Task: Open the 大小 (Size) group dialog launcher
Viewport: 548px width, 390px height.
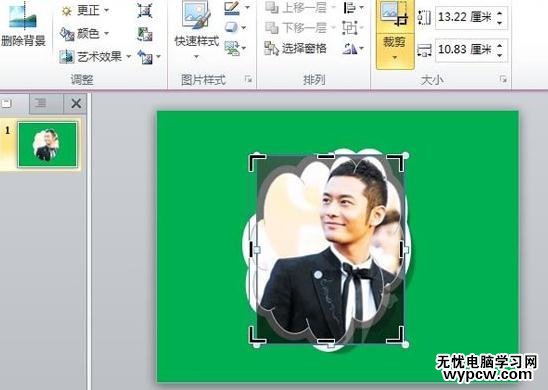Action: click(503, 80)
